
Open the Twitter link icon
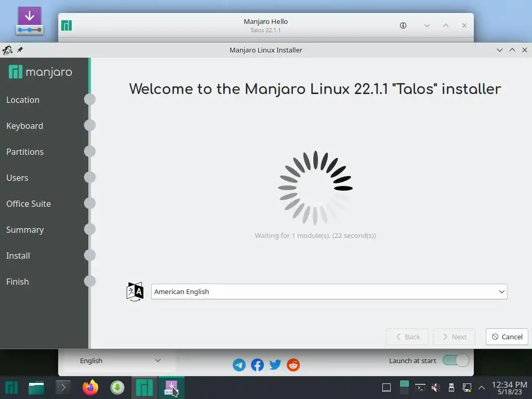pyautogui.click(x=275, y=365)
